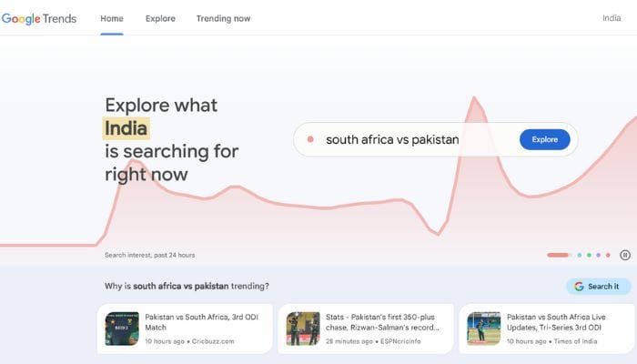Click the Google Trends logo
This screenshot has width=637, height=364.
(x=39, y=19)
